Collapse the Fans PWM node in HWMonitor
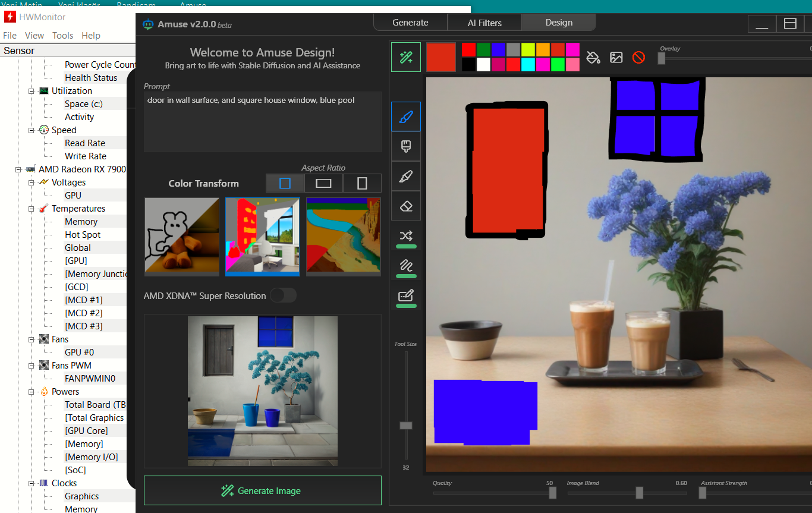Image resolution: width=812 pixels, height=513 pixels. click(x=32, y=366)
